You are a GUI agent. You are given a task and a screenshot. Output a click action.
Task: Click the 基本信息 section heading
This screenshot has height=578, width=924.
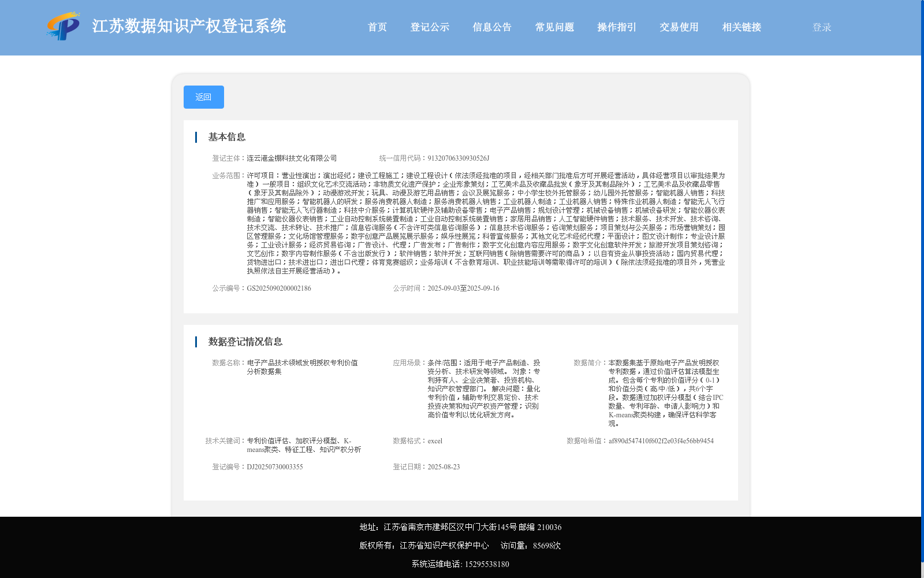227,137
